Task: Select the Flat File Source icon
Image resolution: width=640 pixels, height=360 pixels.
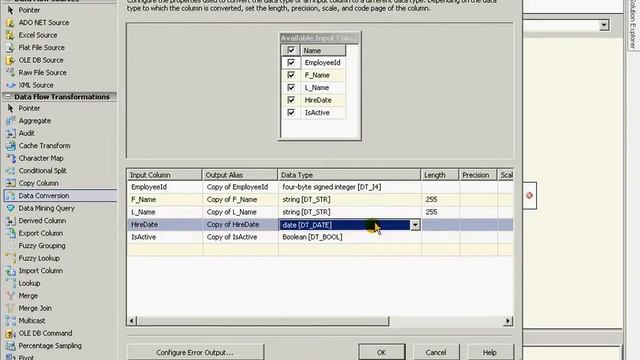Action: click(10, 48)
